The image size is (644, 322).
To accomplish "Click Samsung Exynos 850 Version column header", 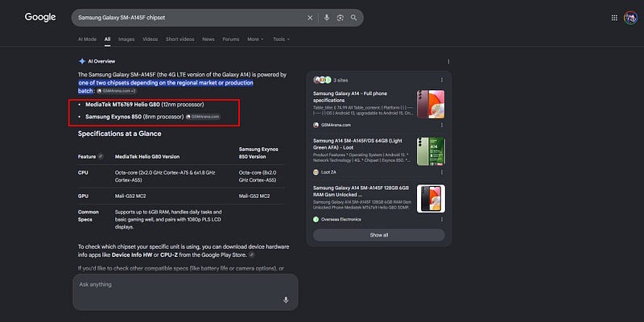I will point(258,152).
